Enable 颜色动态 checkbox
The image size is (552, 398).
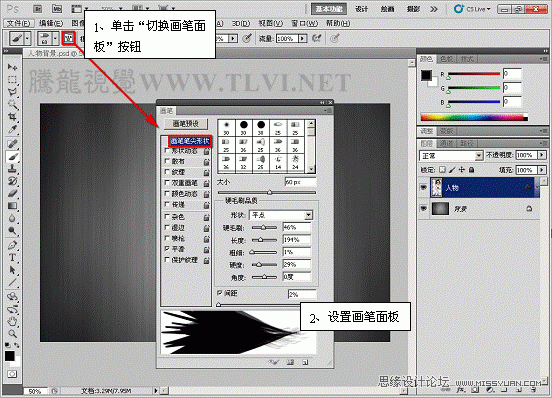[167, 193]
